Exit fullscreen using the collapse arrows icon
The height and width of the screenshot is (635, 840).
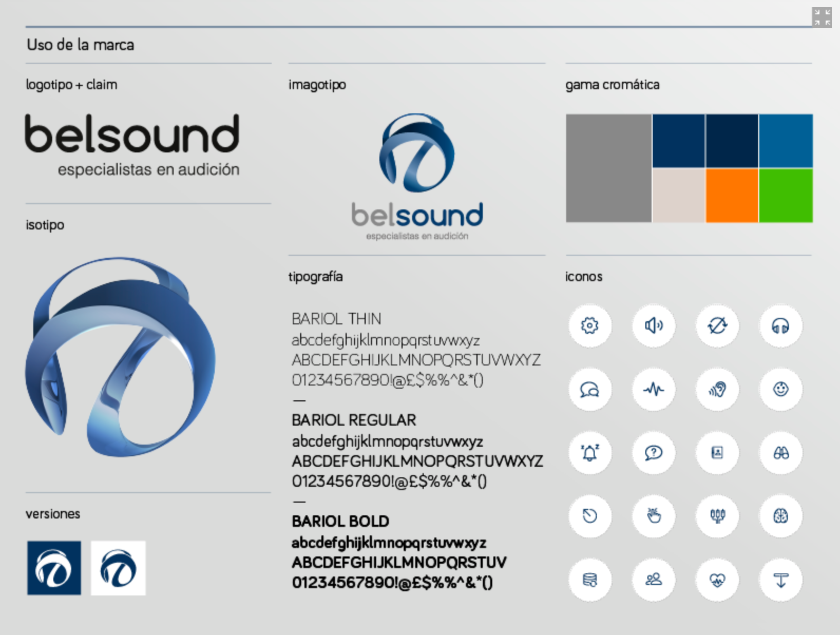coord(822,17)
